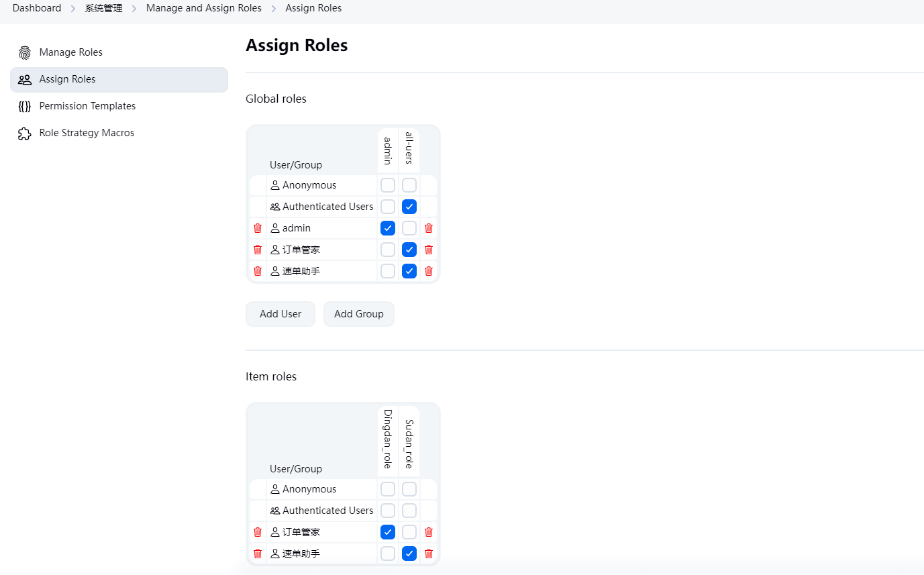Click right trash icon for 订单管家 in Item roles
The height and width of the screenshot is (575, 924).
pyautogui.click(x=429, y=532)
